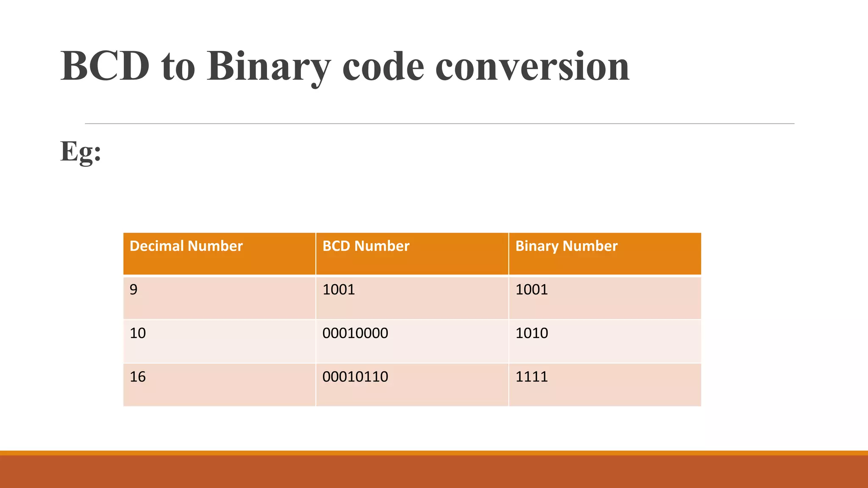Click the decimal cell containing 10

138,333
